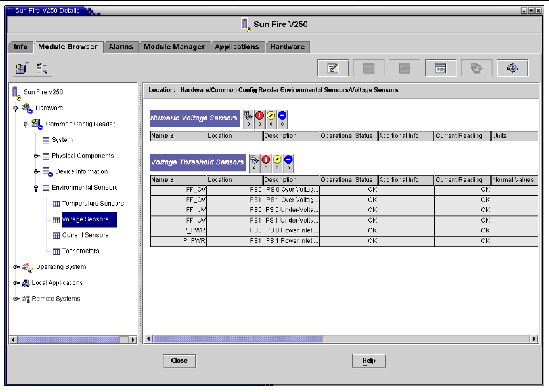Select the highlighted Voltage Sensors tree item

[x=89, y=219]
